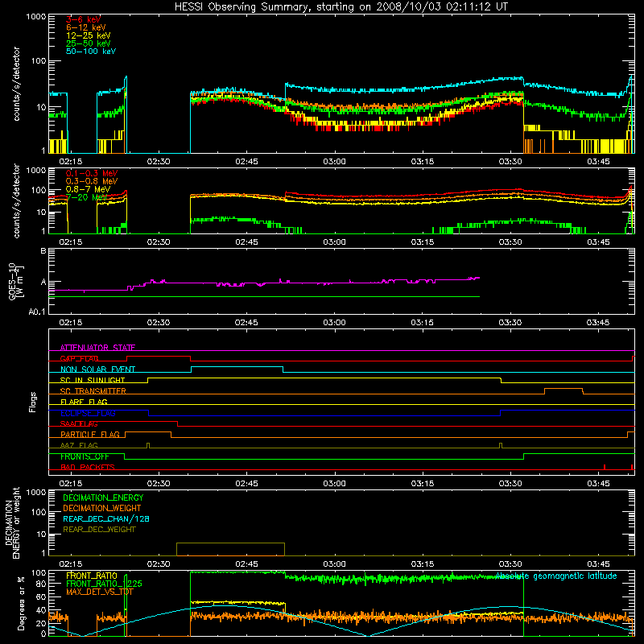The image size is (644, 644).
Task: Click the HESSI Observing Summary title
Action: click(x=341, y=7)
